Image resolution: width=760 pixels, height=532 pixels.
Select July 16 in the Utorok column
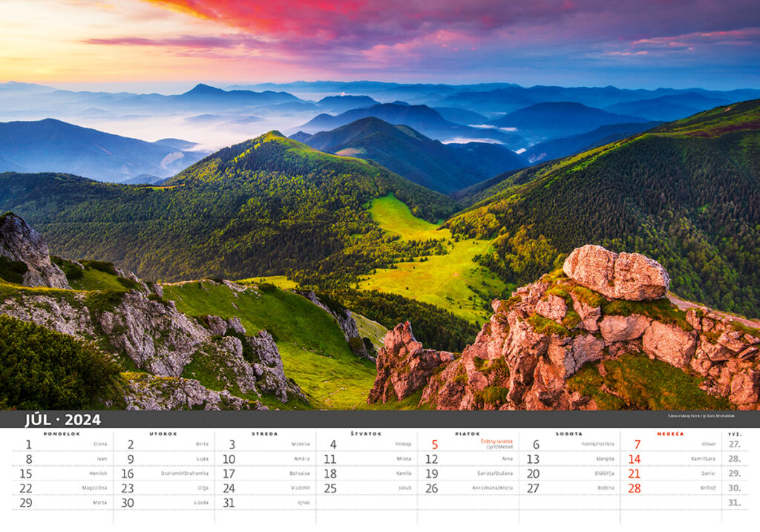click(128, 473)
